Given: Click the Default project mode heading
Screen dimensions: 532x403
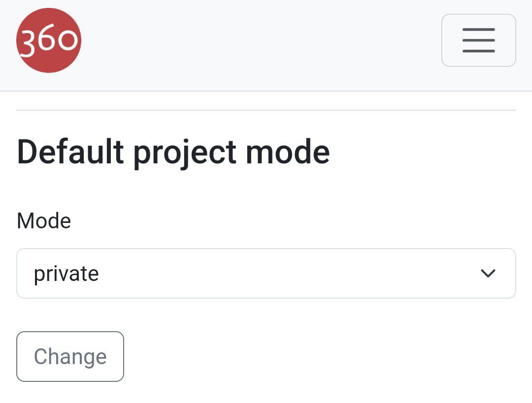Looking at the screenshot, I should pyautogui.click(x=173, y=152).
